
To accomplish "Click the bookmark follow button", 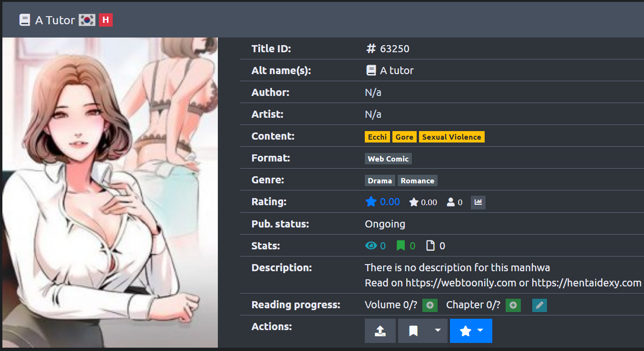I will coord(413,331).
